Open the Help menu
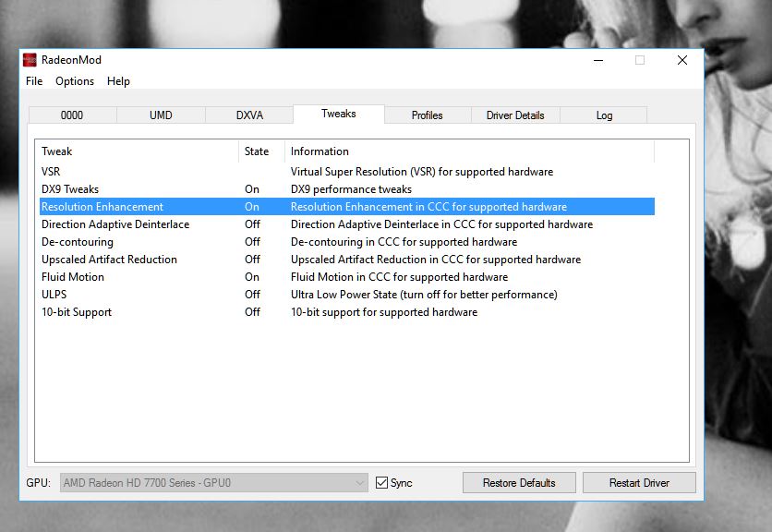The width and height of the screenshot is (772, 532). 118,81
